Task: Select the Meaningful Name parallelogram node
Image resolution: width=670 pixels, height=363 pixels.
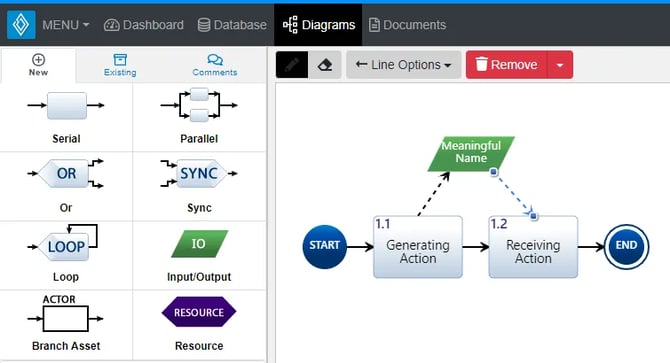Action: [471, 154]
